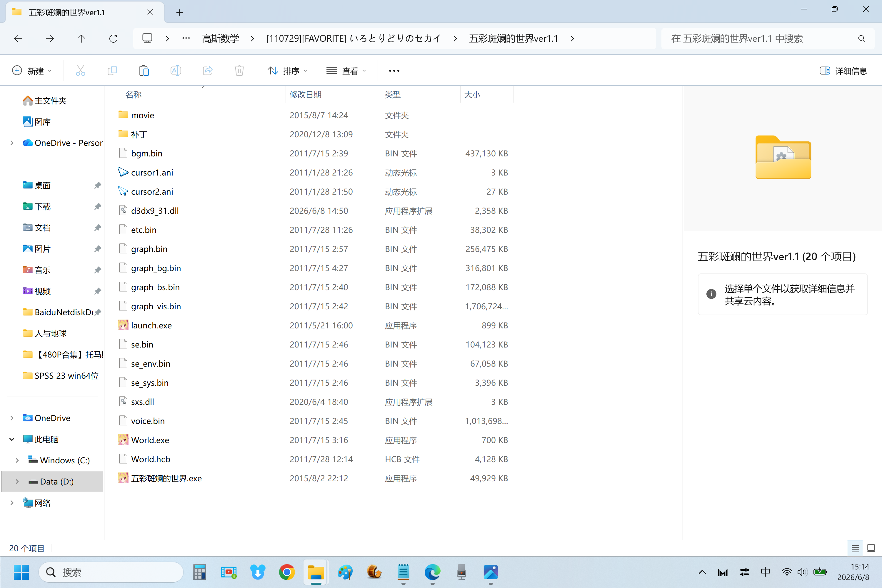
Task: Click the Share icon in toolbar
Action: 207,71
